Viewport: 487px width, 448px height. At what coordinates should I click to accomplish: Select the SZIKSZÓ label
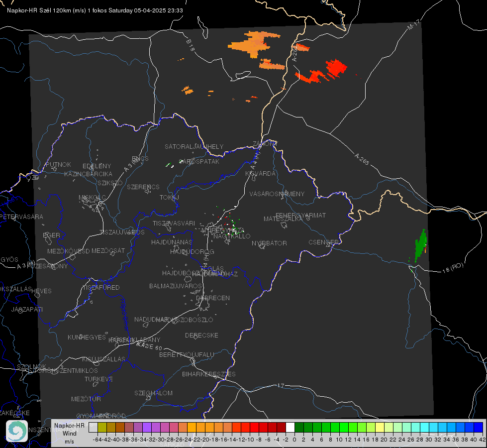click(x=110, y=183)
